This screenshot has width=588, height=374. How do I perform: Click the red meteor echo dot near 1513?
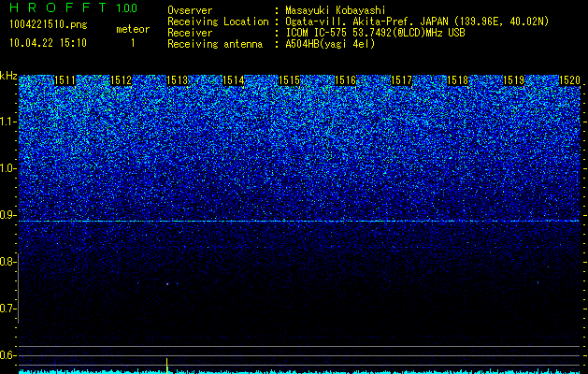[167, 284]
